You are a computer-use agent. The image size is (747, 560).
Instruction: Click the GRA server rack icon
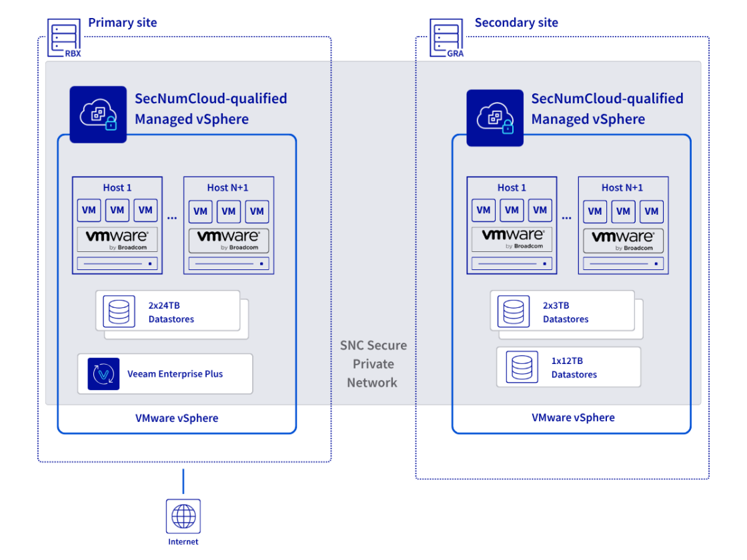tap(446, 37)
